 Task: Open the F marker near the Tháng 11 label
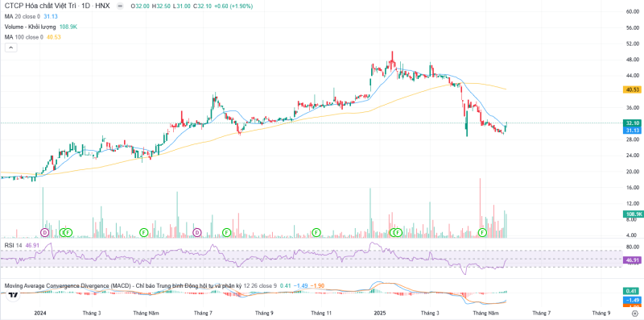click(x=316, y=233)
